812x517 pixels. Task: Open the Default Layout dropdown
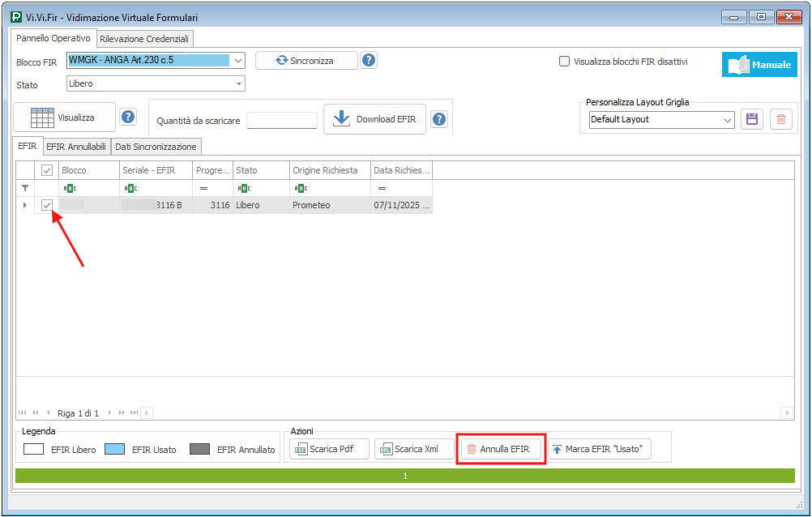click(x=727, y=120)
